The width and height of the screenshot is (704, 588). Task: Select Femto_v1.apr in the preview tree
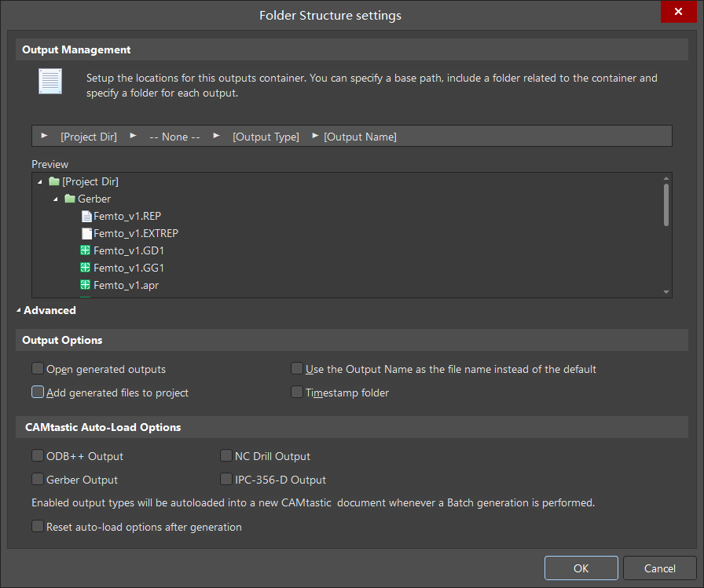(126, 285)
